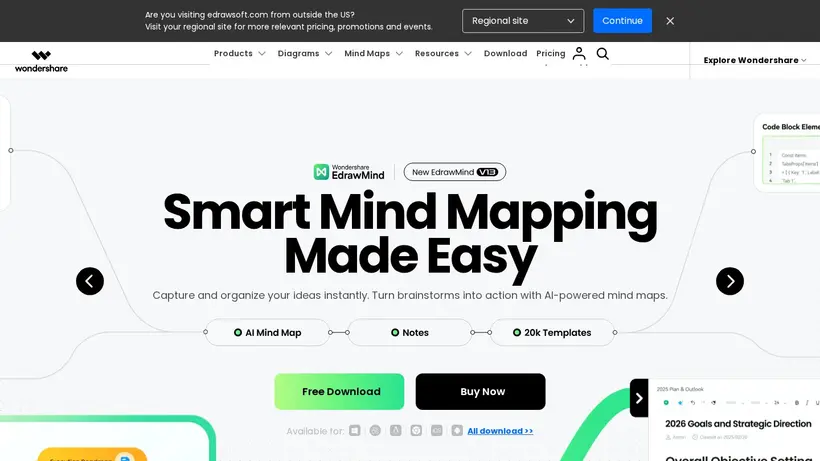Image resolution: width=820 pixels, height=461 pixels.
Task: Open the Regional site dropdown
Action: (523, 21)
